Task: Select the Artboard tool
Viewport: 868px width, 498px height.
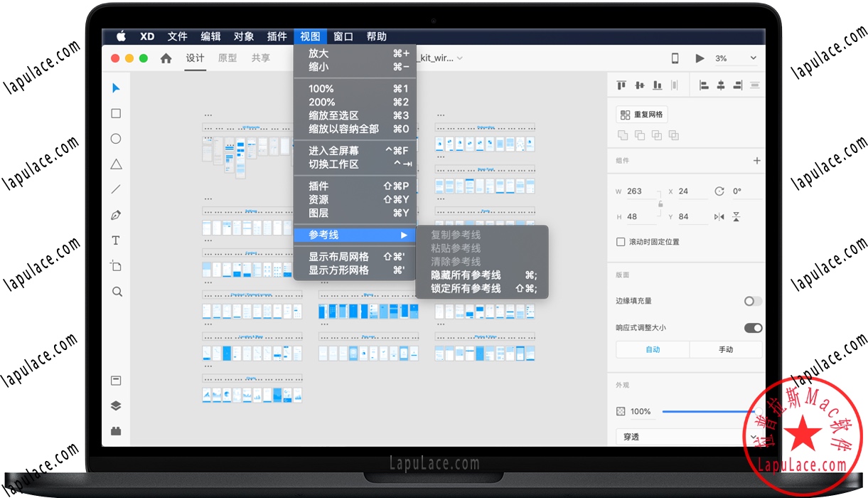Action: [116, 265]
